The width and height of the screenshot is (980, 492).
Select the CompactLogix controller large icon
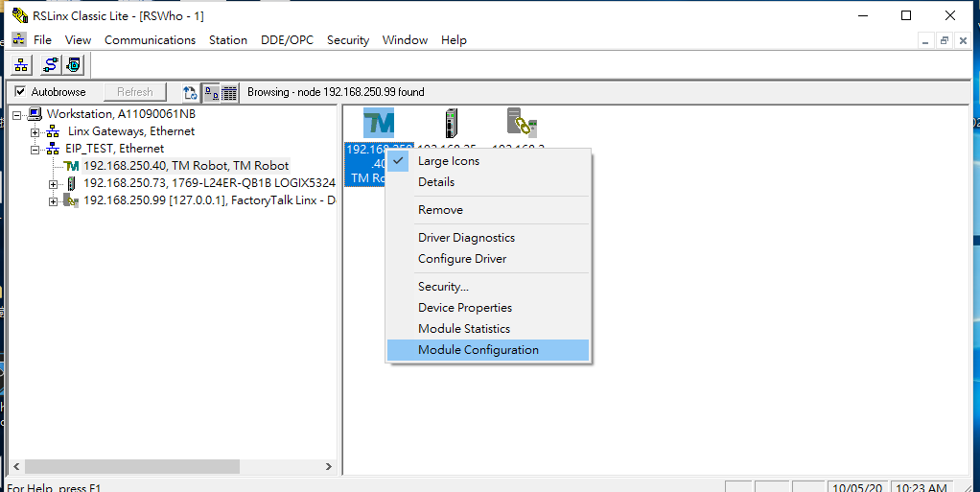[452, 123]
